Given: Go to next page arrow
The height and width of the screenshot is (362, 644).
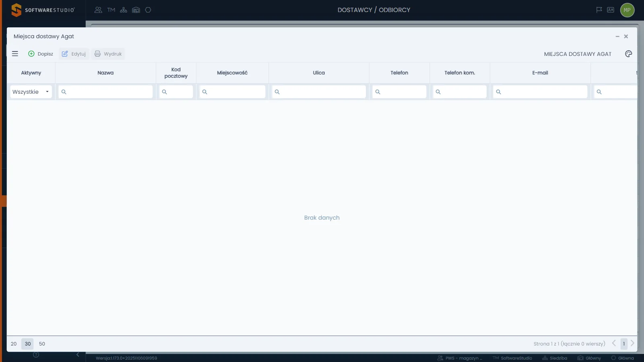Looking at the screenshot, I should pos(632,343).
